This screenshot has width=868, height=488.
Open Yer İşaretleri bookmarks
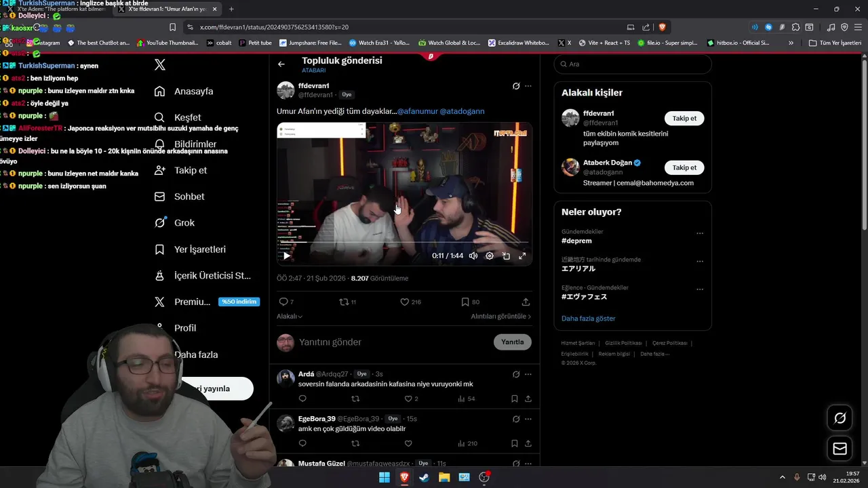[x=190, y=249]
